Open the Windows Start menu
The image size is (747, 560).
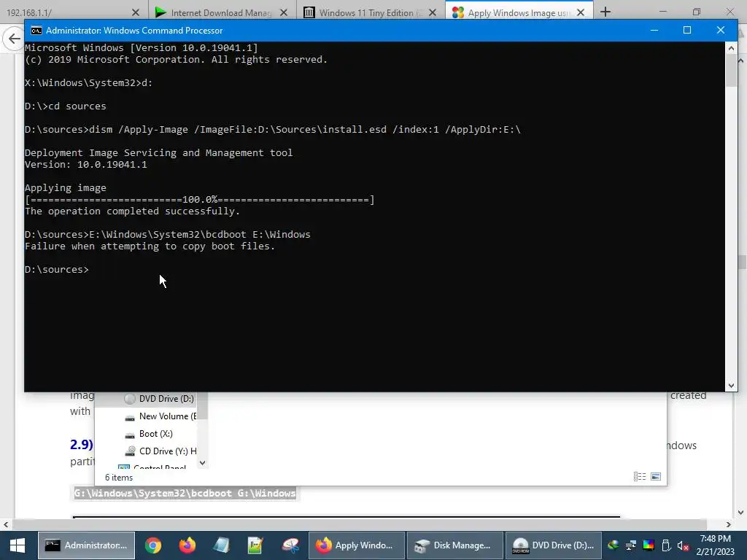(18, 545)
